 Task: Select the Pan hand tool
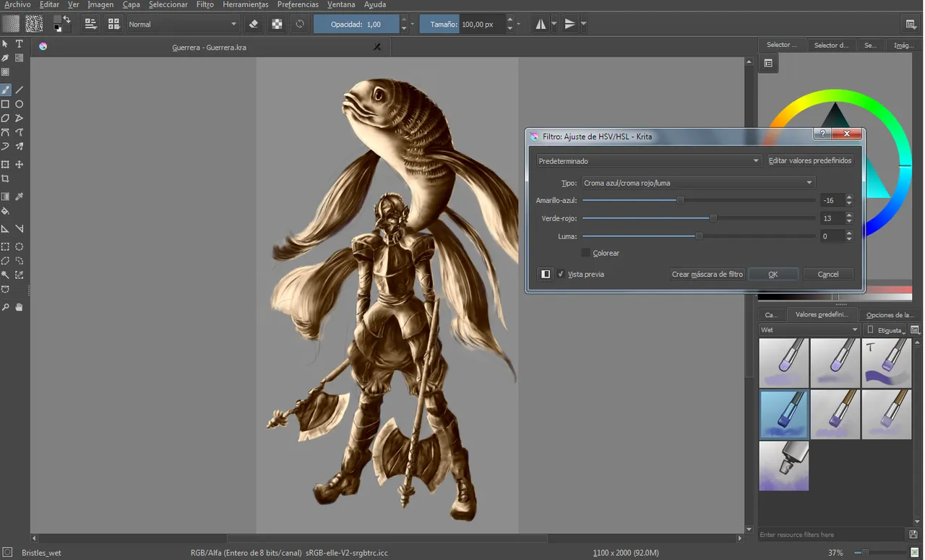(x=20, y=307)
